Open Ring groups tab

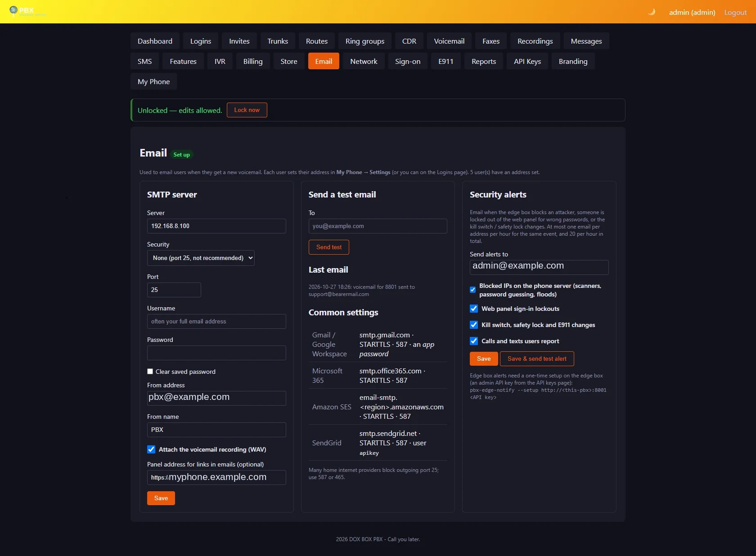(365, 41)
